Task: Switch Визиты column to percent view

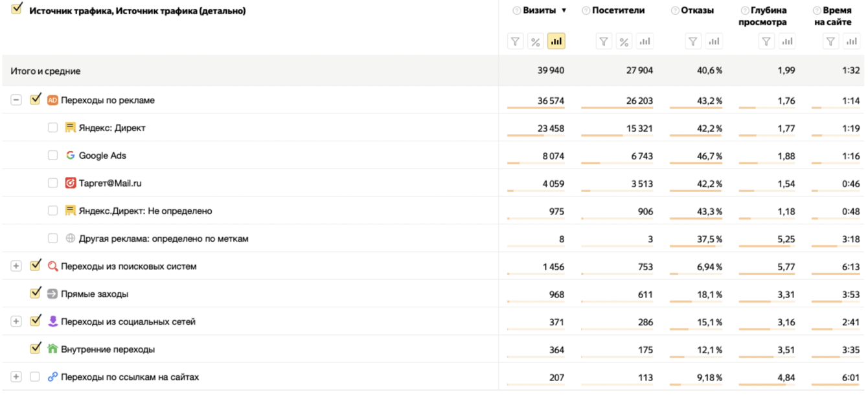Action: tap(536, 41)
